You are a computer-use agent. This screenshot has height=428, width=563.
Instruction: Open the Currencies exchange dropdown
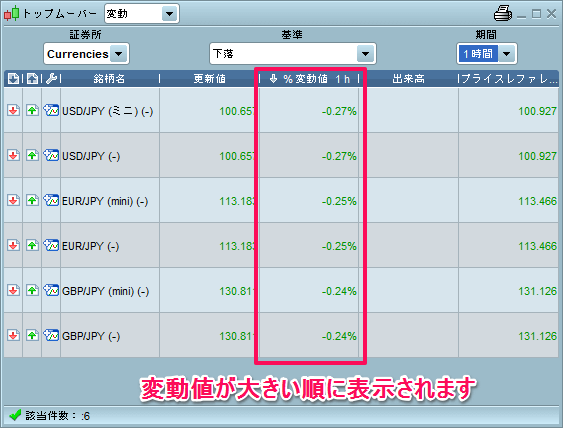118,54
